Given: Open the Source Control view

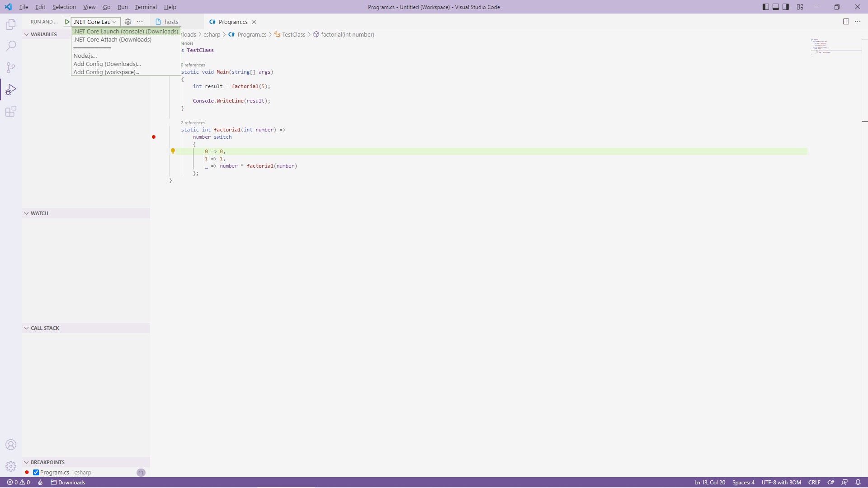Looking at the screenshot, I should coord(11,68).
